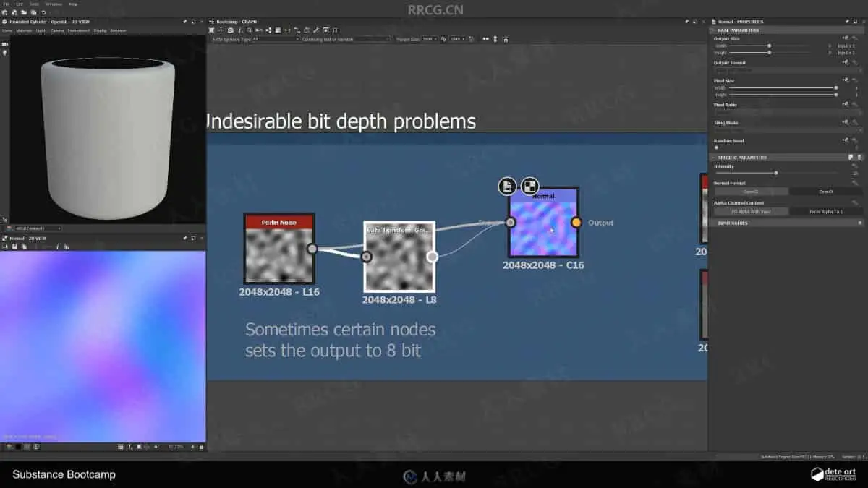The height and width of the screenshot is (488, 868).
Task: Click the magnifier icon in graph toolbar
Action: [250, 30]
